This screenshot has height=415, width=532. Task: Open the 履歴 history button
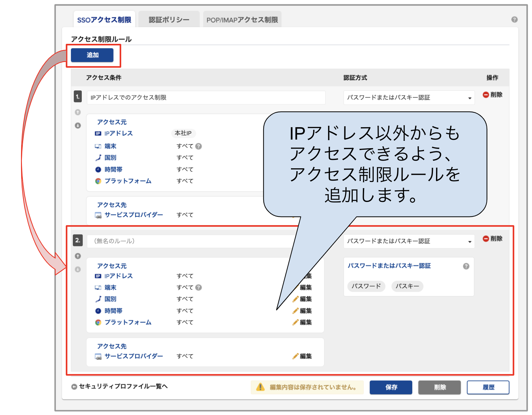click(x=488, y=387)
